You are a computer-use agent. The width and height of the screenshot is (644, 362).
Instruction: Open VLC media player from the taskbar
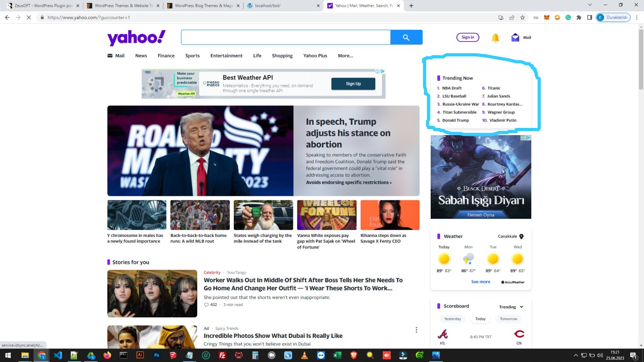[x=304, y=355]
